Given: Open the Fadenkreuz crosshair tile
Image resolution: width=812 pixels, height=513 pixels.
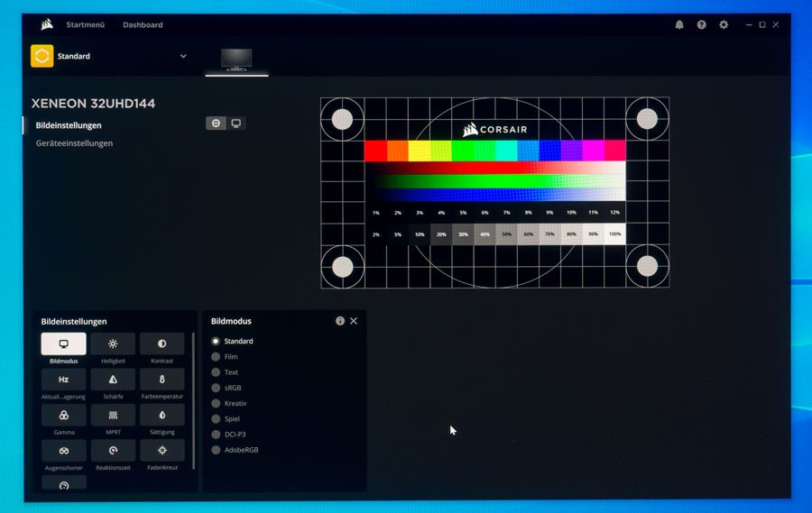Looking at the screenshot, I should (162, 451).
